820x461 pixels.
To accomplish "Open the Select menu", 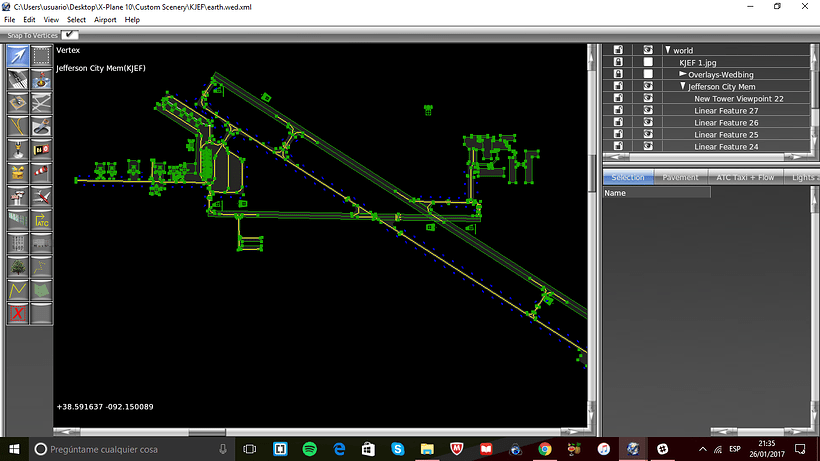I will tap(76, 20).
